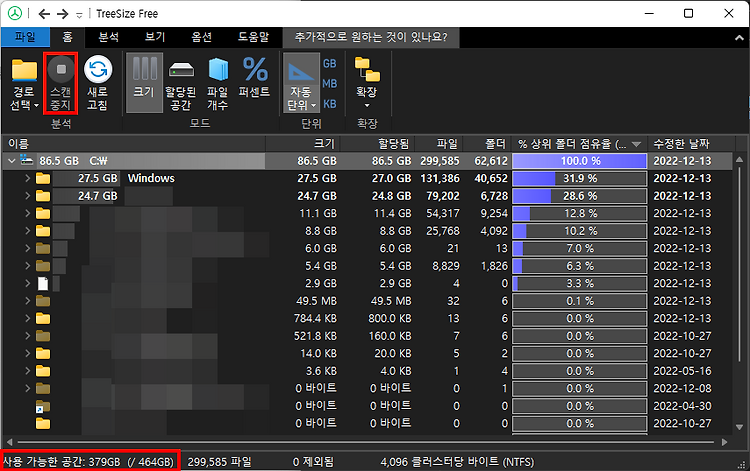Select the 12.8 % usage bar row
The width and height of the screenshot is (750, 471).
(x=579, y=213)
